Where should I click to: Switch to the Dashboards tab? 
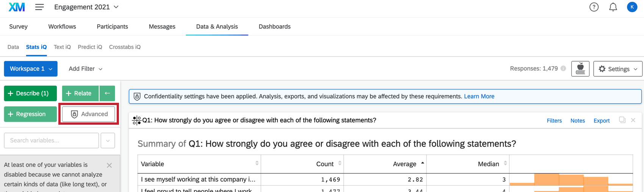(x=275, y=26)
